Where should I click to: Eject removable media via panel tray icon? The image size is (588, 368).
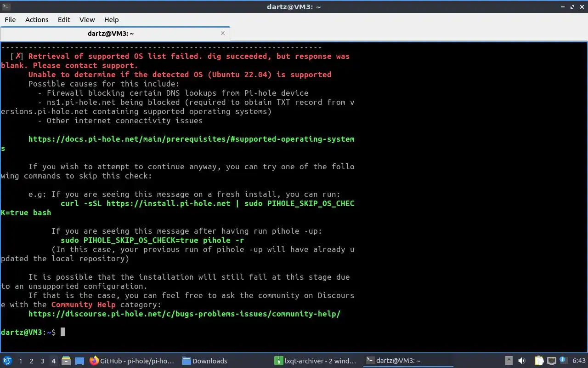[x=509, y=361]
